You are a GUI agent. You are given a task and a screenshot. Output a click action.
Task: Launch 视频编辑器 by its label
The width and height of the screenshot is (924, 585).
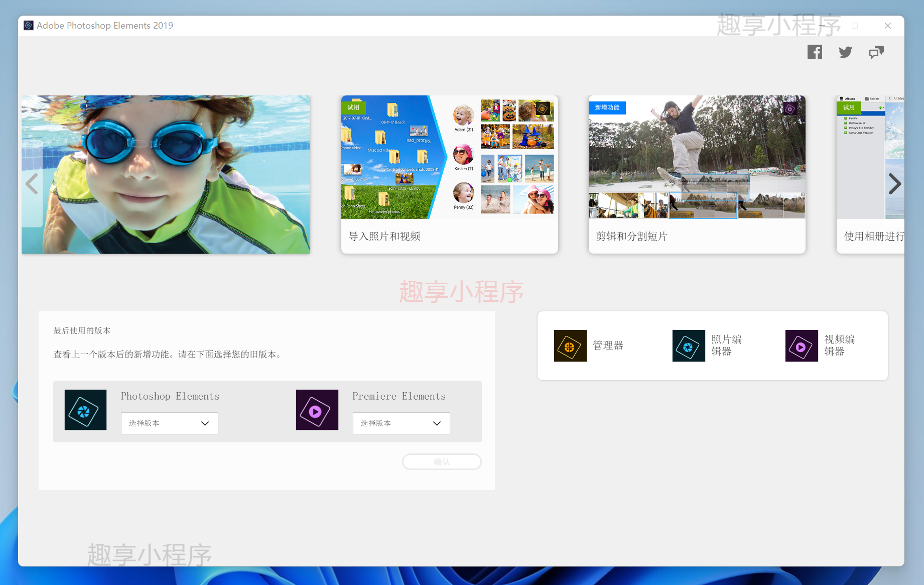point(840,345)
